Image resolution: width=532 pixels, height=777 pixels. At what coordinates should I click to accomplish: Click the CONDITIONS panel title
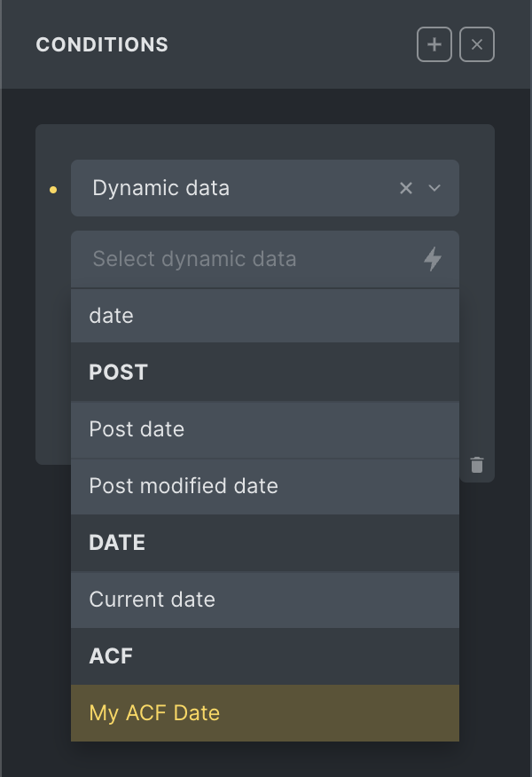[x=101, y=44]
